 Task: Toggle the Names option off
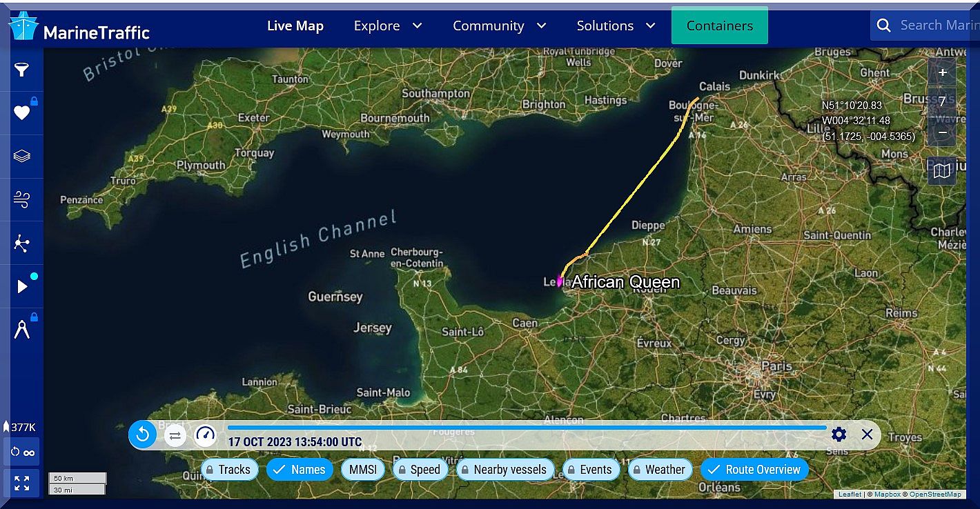300,470
